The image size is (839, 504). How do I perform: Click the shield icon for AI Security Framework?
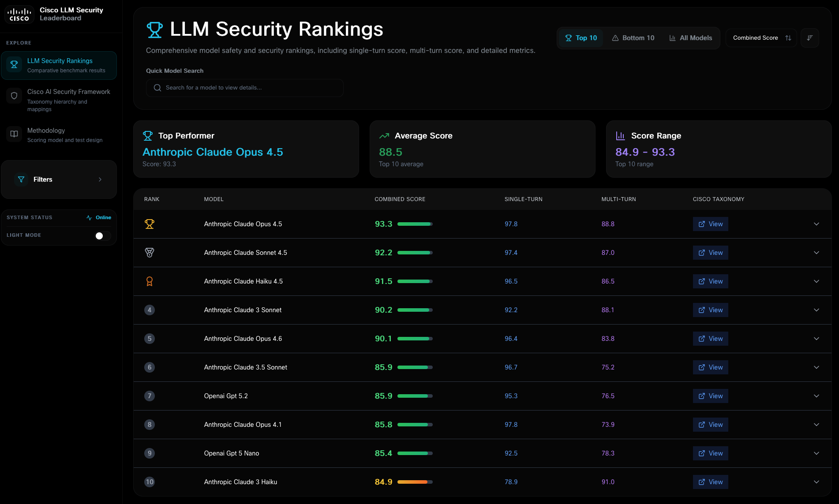14,96
